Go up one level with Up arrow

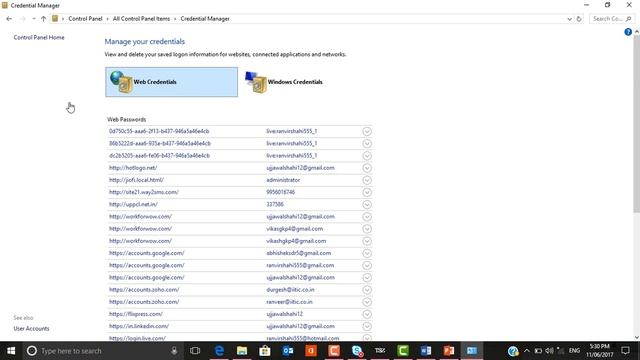pyautogui.click(x=43, y=19)
